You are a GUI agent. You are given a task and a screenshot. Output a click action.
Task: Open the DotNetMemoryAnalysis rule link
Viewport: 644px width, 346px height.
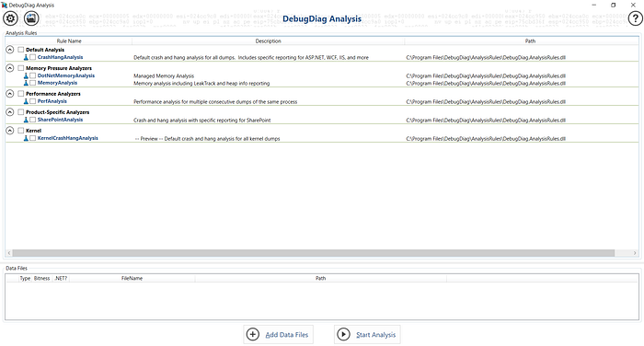click(x=65, y=75)
